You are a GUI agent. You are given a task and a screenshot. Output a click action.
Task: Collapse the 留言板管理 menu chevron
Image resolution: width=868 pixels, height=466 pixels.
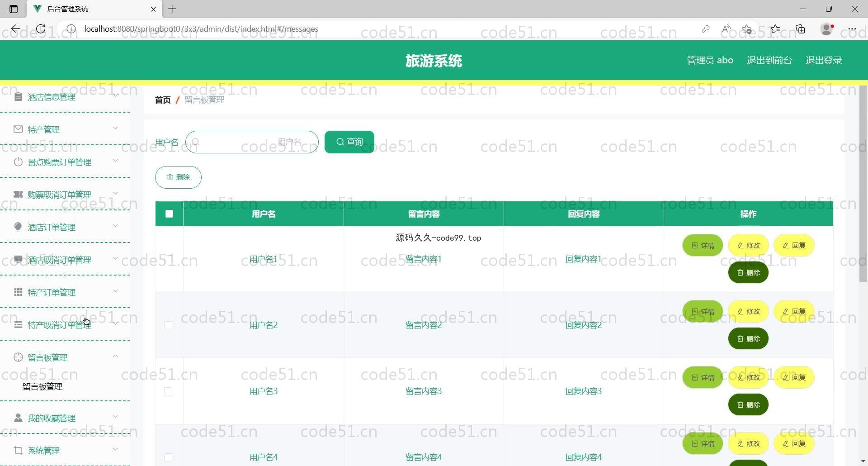[115, 356]
